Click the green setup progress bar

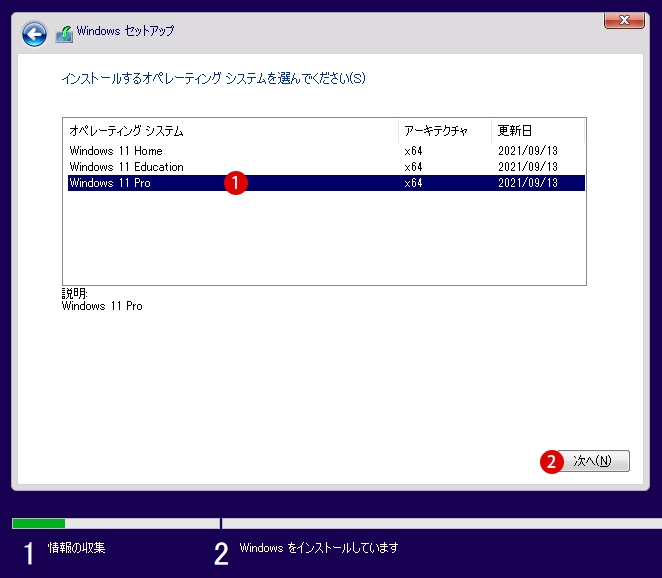coord(39,524)
